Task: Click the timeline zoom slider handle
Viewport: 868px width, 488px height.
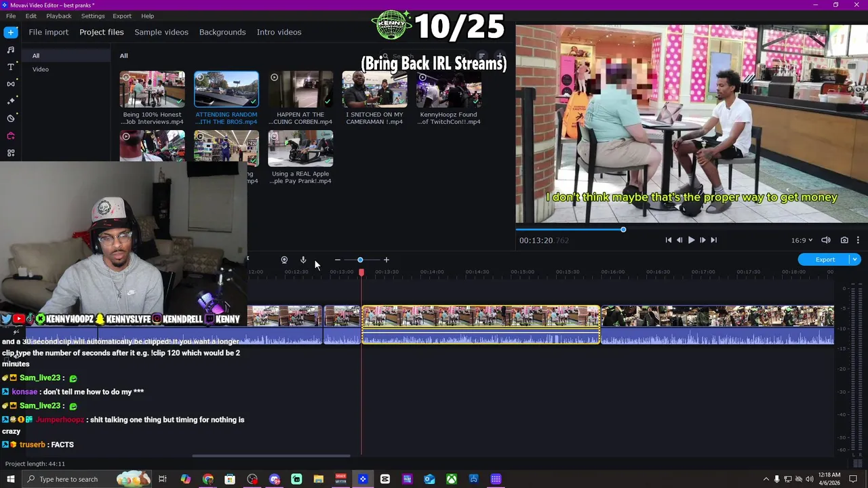Action: point(360,260)
